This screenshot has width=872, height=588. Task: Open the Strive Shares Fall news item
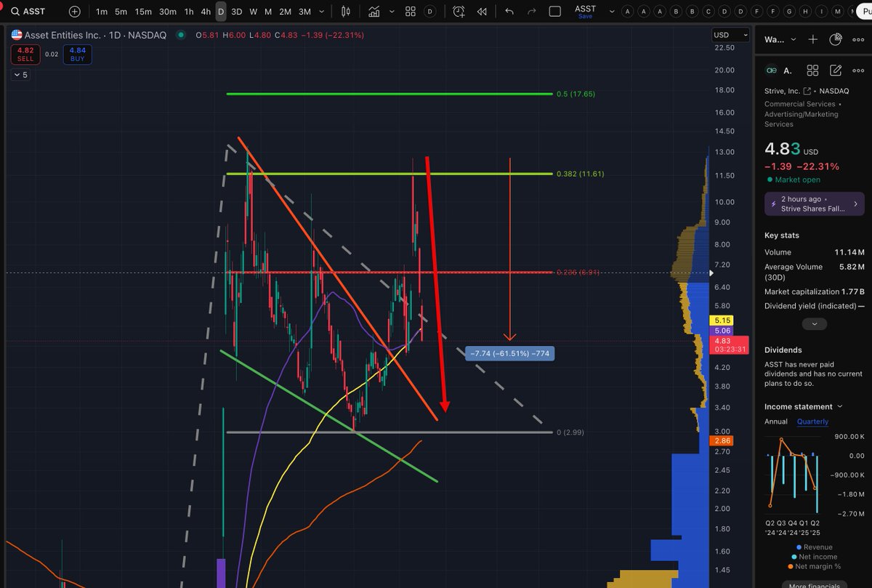pyautogui.click(x=815, y=204)
